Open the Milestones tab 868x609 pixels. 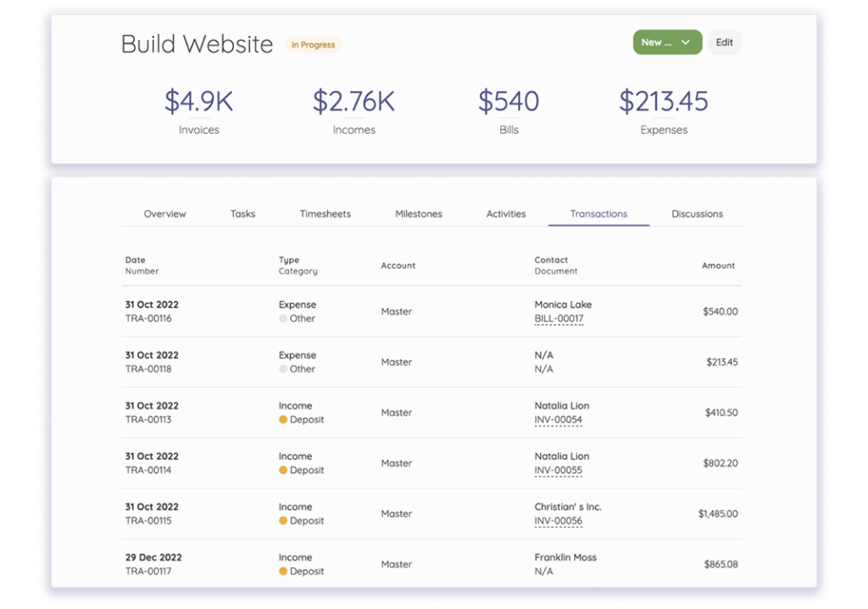[x=419, y=214]
